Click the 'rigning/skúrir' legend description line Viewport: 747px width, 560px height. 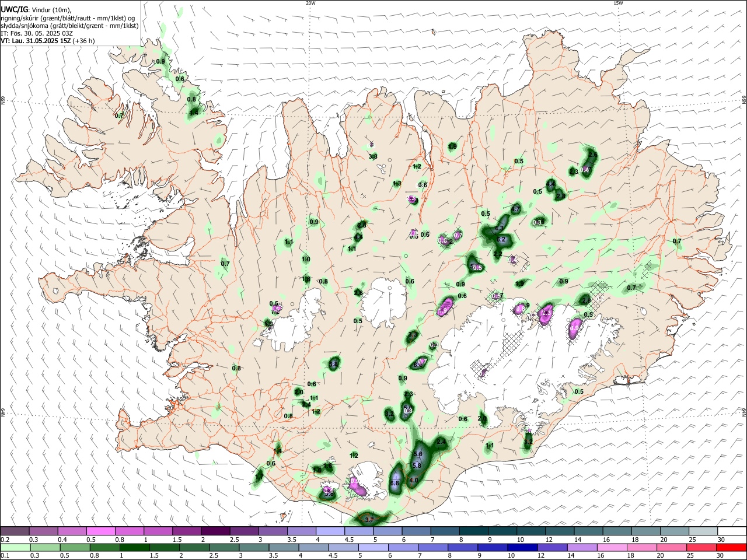68,18
